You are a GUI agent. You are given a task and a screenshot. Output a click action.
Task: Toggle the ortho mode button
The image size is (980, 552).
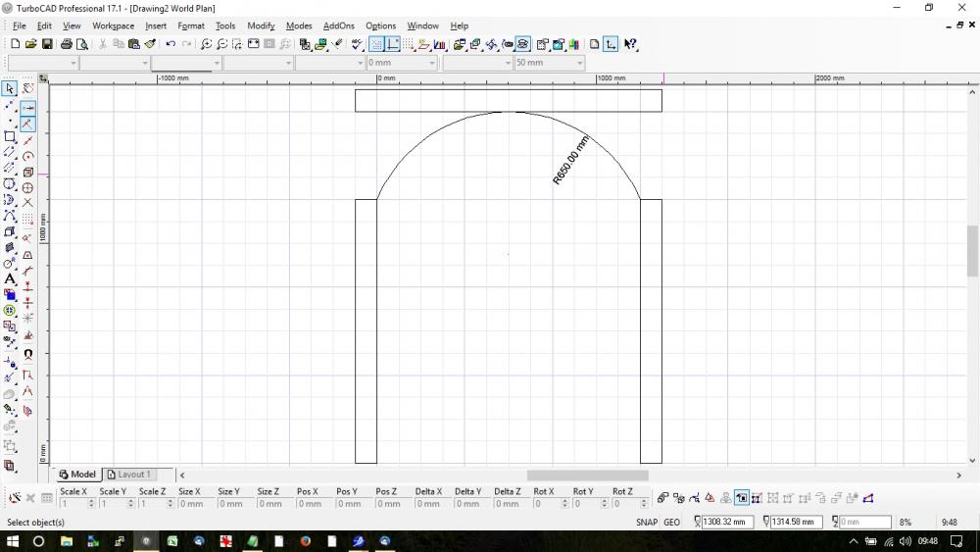coord(392,44)
